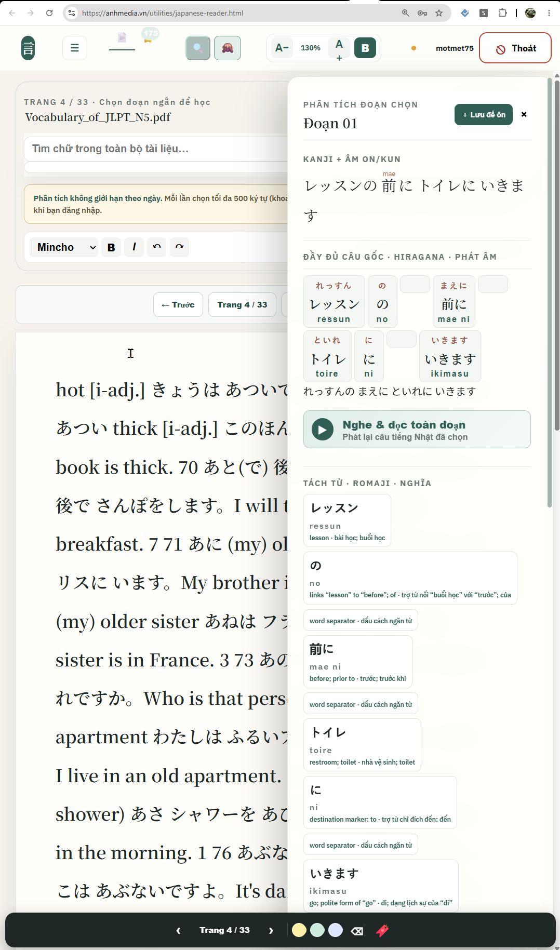Click the + Lưu để ôn button
The height and width of the screenshot is (950, 560).
[484, 115]
